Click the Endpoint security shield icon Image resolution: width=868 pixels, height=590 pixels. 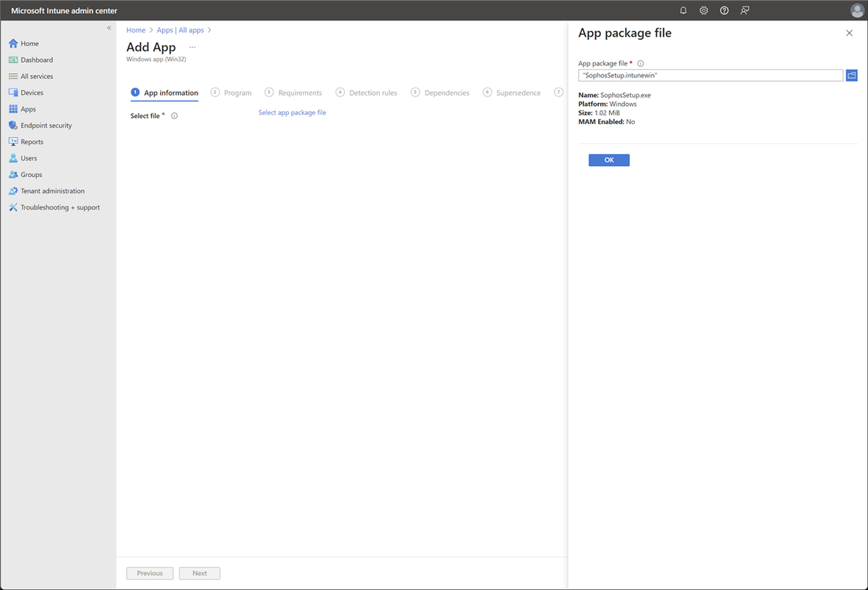tap(13, 125)
